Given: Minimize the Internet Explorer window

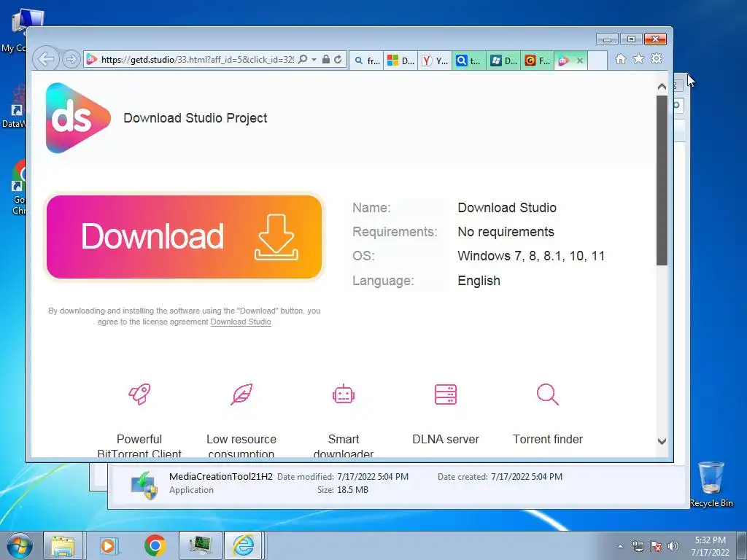Looking at the screenshot, I should 608,39.
